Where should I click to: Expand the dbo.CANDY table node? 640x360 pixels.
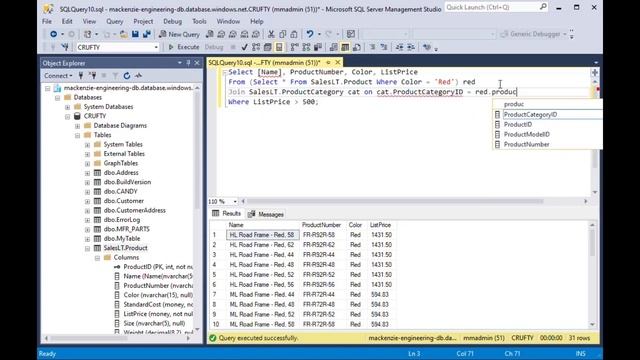(87, 191)
